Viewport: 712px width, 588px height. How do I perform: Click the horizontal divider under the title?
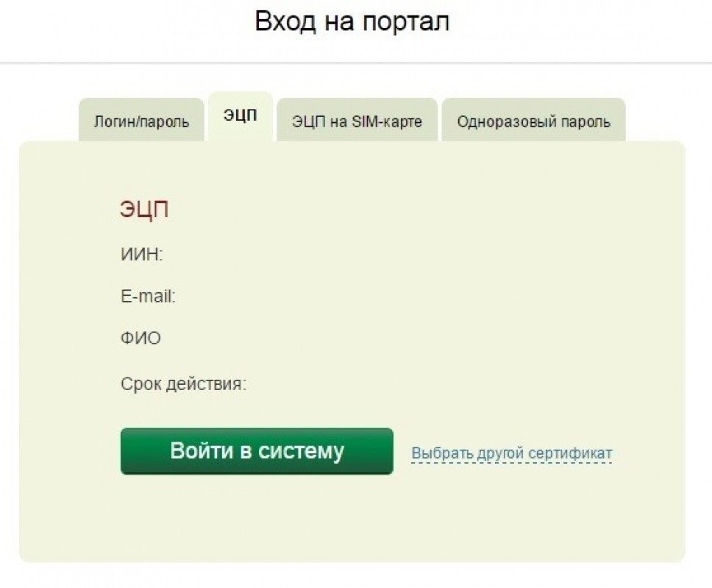[356, 63]
